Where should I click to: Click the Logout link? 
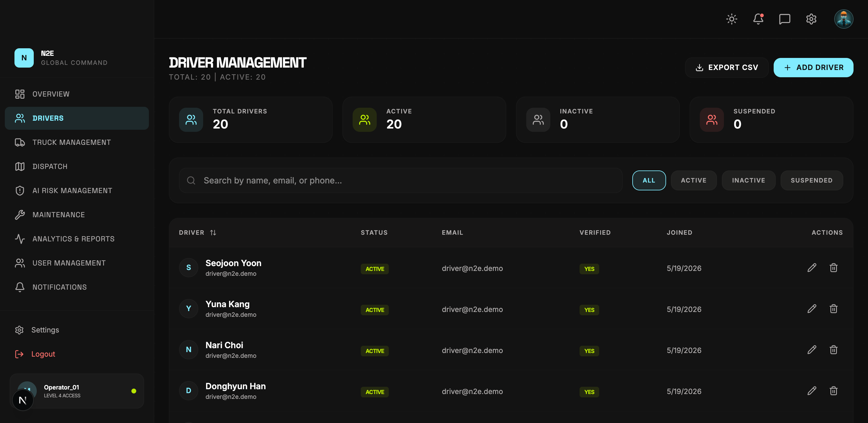77,354
